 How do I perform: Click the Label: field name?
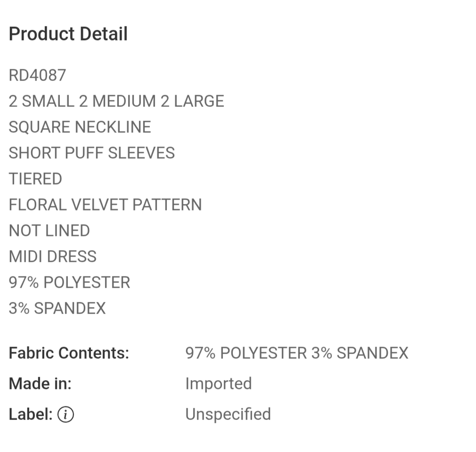tap(31, 414)
